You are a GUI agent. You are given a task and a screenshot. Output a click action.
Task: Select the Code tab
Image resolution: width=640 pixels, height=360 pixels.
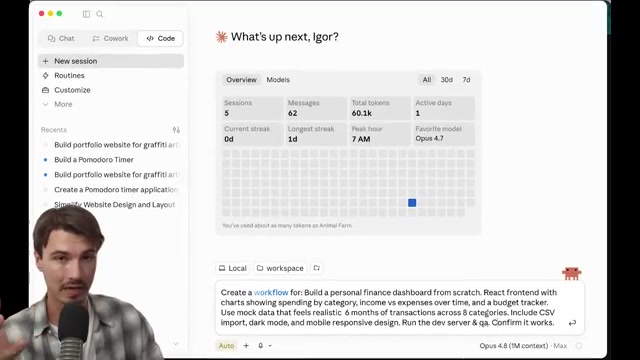pyautogui.click(x=160, y=38)
